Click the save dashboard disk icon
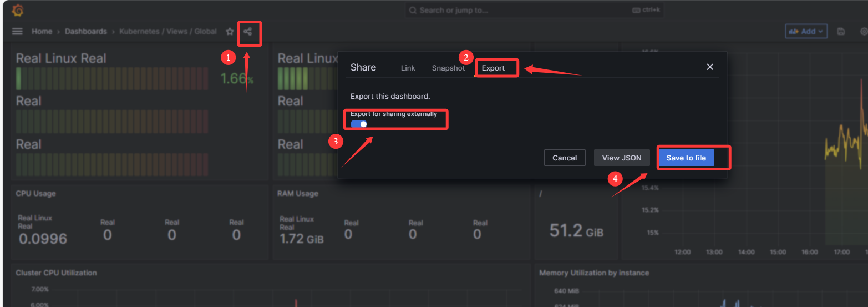This screenshot has width=868, height=307. click(x=841, y=32)
